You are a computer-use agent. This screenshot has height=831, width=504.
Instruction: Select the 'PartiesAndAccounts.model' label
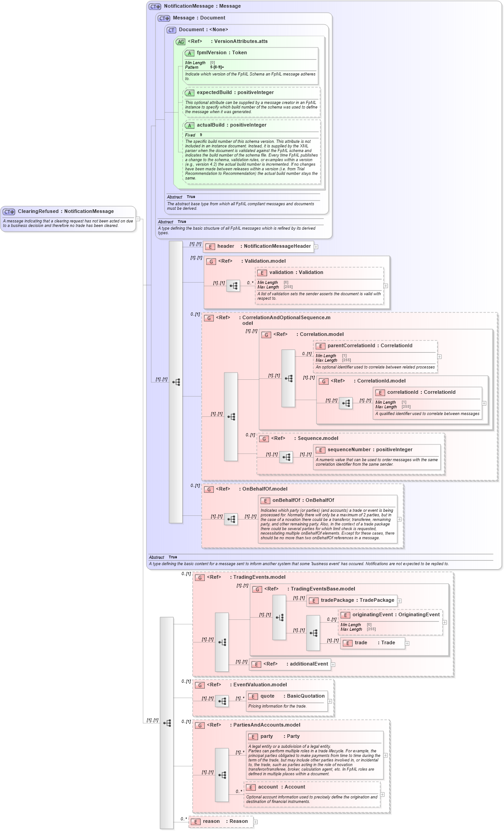point(267,725)
